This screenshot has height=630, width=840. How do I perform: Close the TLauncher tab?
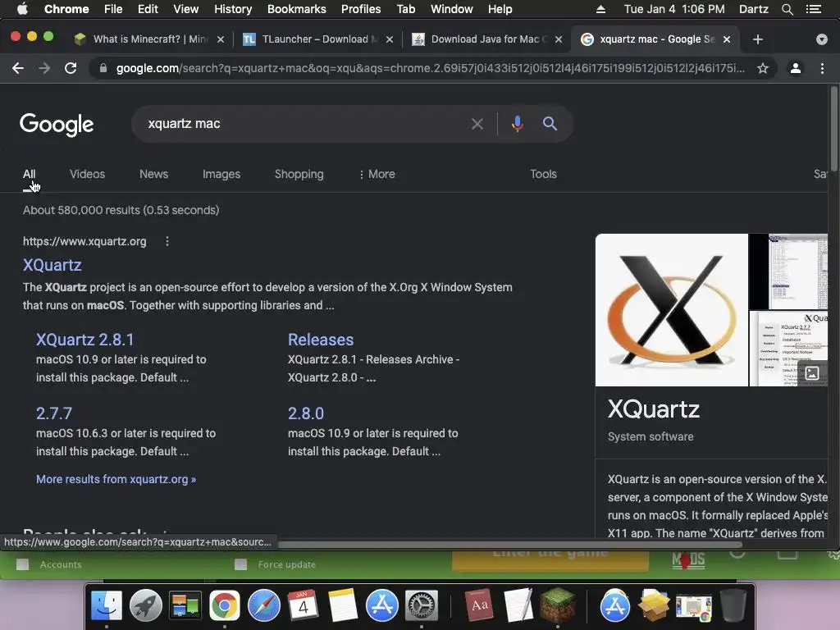coord(390,39)
